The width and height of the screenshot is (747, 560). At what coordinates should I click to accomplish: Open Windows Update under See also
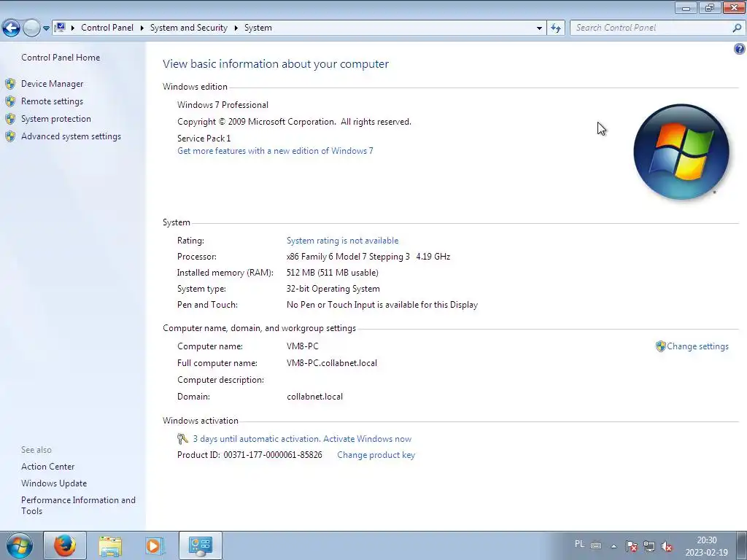pos(54,483)
